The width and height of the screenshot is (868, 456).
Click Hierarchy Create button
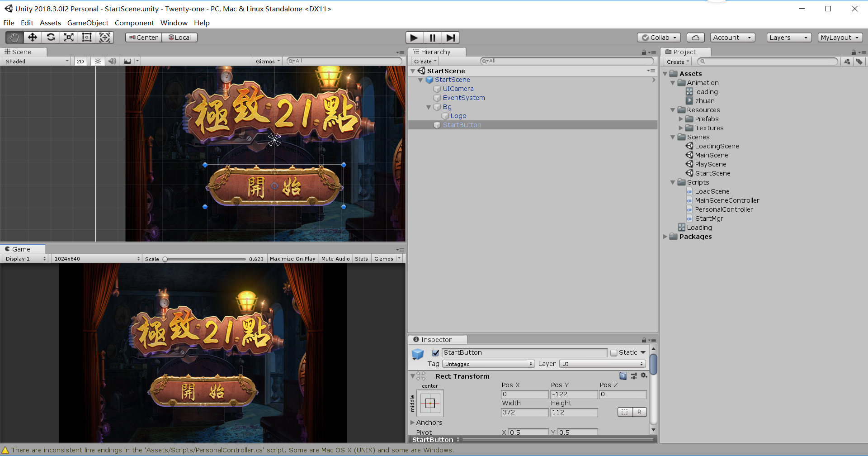click(x=425, y=62)
